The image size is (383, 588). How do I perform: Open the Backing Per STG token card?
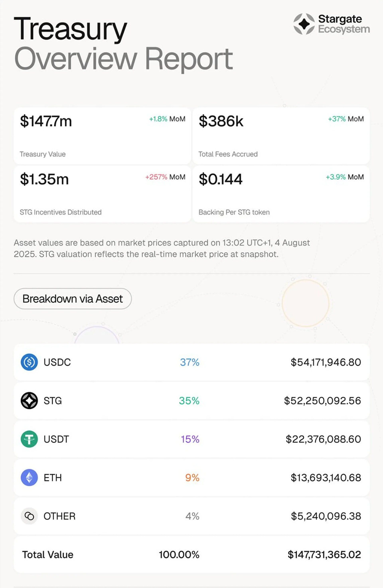click(281, 194)
